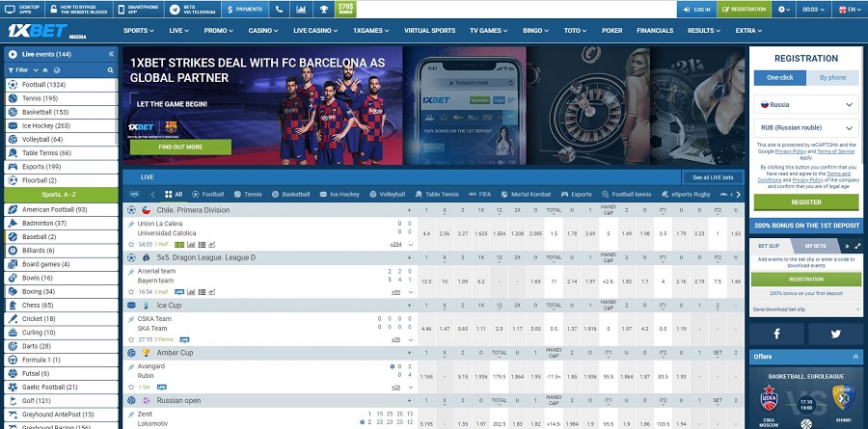
Task: Open stats chart icon in Union La Calera row
Action: tap(191, 244)
